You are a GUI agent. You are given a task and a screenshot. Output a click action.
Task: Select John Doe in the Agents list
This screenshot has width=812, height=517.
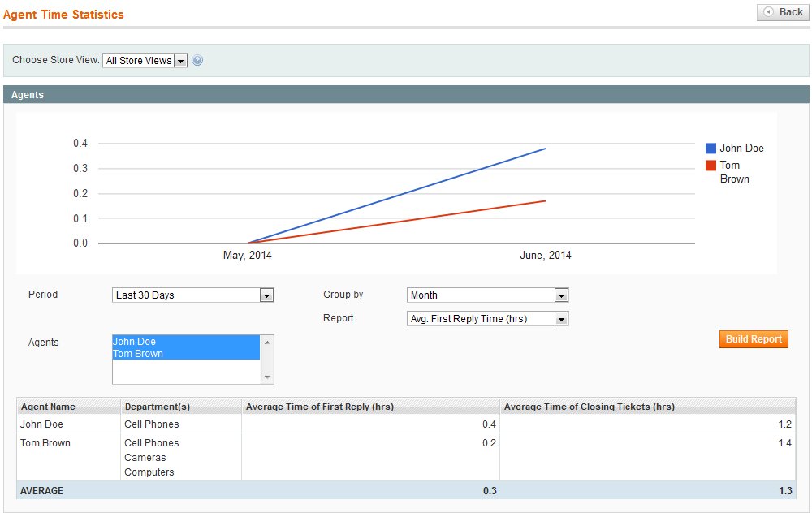[186, 342]
